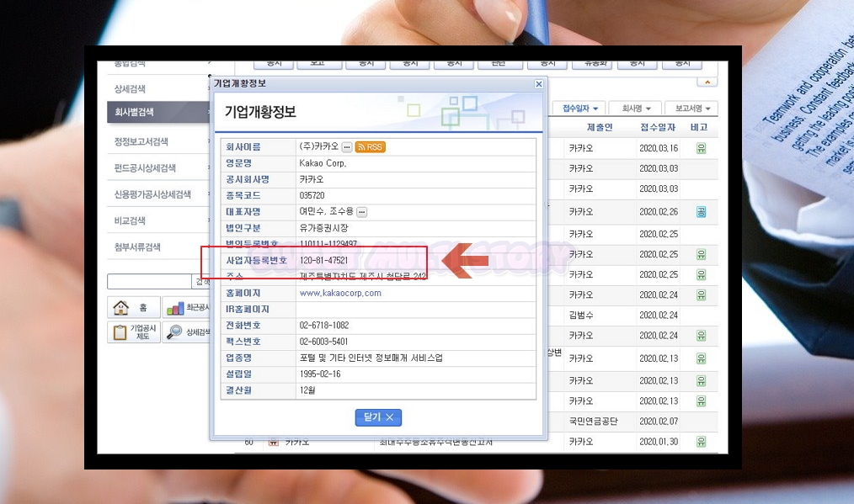The image size is (854, 504).
Task: Select the business number 120-81-47521
Action: click(323, 260)
